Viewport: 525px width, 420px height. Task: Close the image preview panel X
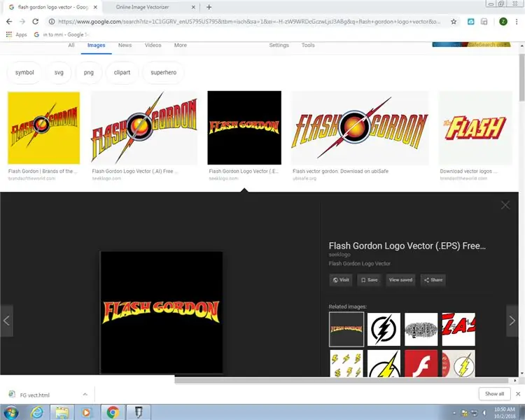pos(505,205)
